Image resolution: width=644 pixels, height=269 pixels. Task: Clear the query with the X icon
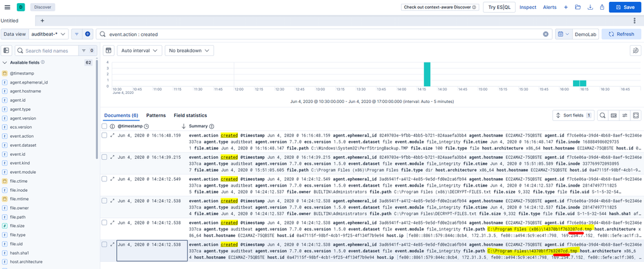[545, 34]
